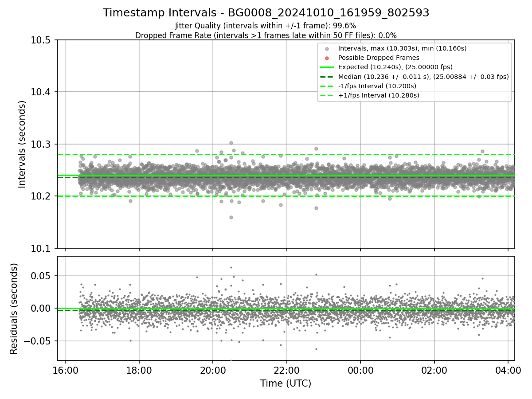Viewport: 532px width, 399px height.
Task: Click the minimum interval data point near 10.160
Action: pyautogui.click(x=231, y=217)
